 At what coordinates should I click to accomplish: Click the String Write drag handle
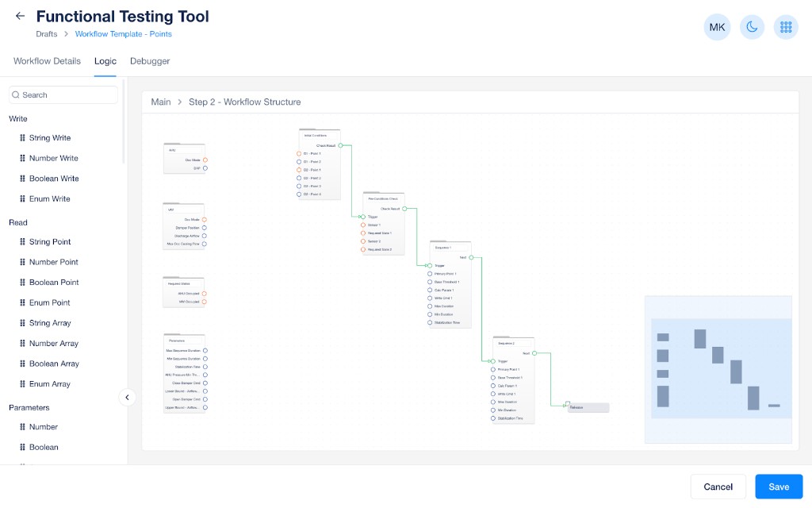22,138
